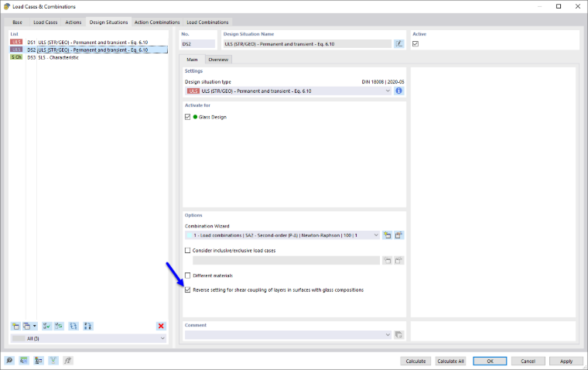Open the search icon in bottom bar

[9, 361]
